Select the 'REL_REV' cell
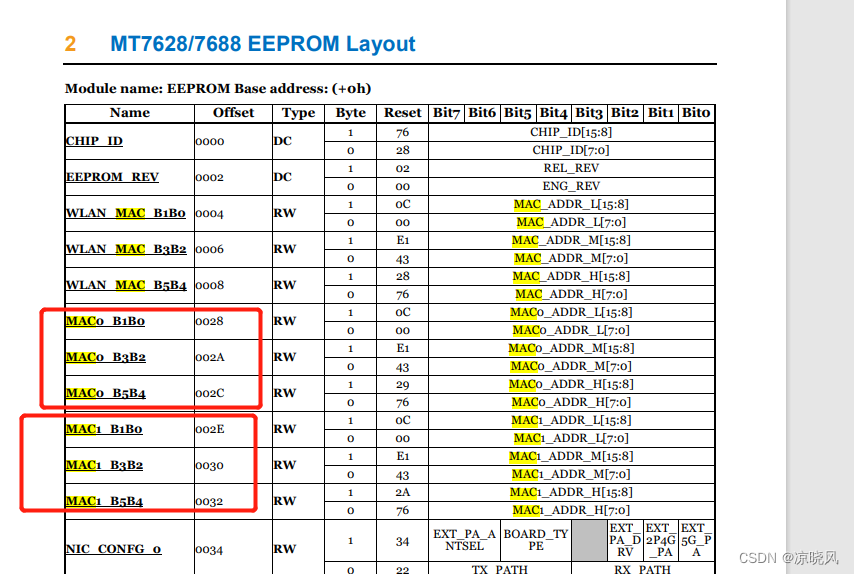This screenshot has height=574, width=854. [x=571, y=168]
